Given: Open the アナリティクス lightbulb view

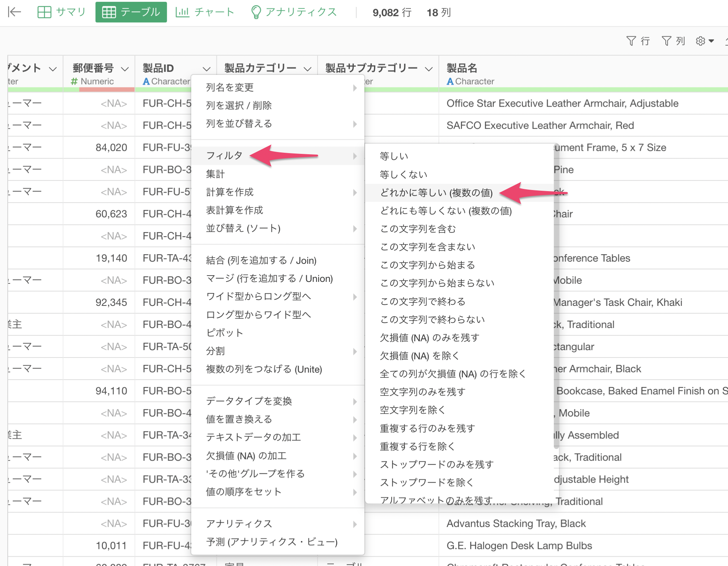Looking at the screenshot, I should pos(294,12).
